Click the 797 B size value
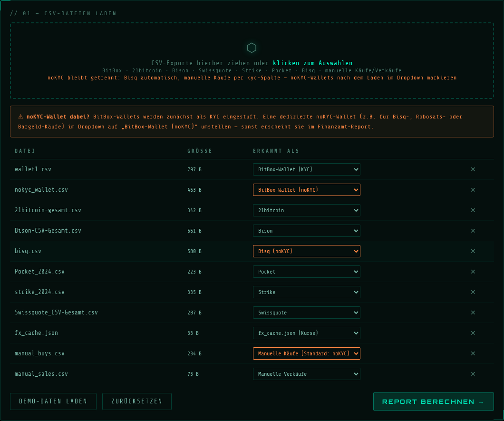Viewport: 504px width, 421px height. pos(194,169)
